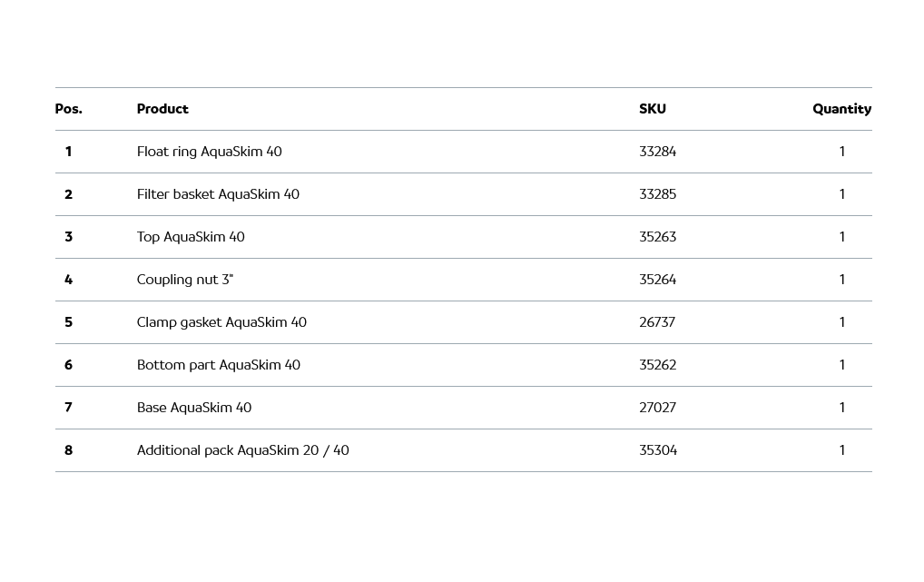Click the Product column header

point(162,109)
